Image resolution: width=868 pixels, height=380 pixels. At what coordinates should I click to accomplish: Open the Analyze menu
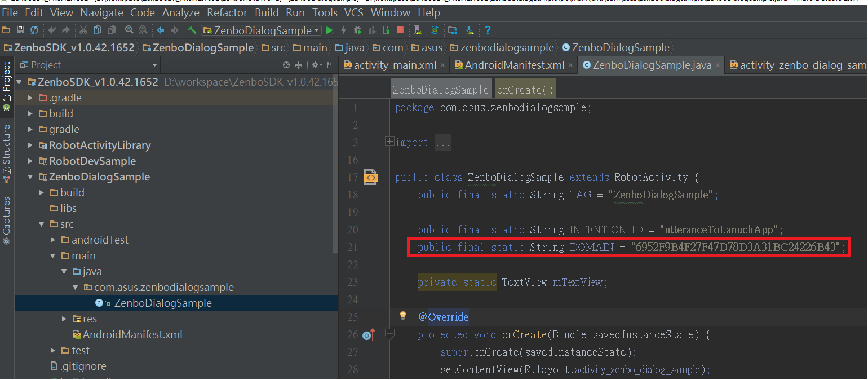(181, 12)
